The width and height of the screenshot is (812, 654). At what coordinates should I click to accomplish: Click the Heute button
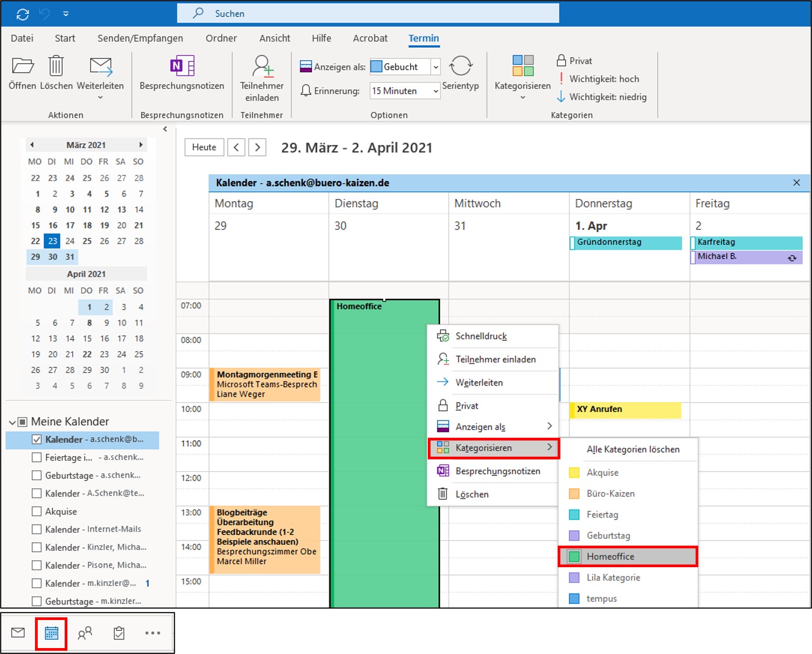[x=204, y=147]
